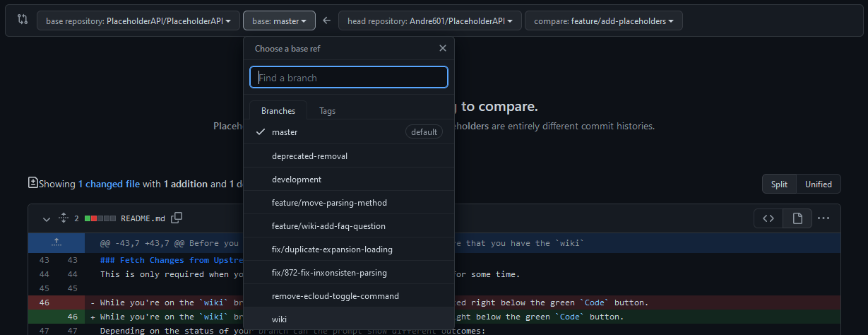Choose the fix/duplicate-expansion-loading branch
Viewport: 868px width, 335px height.
point(332,249)
